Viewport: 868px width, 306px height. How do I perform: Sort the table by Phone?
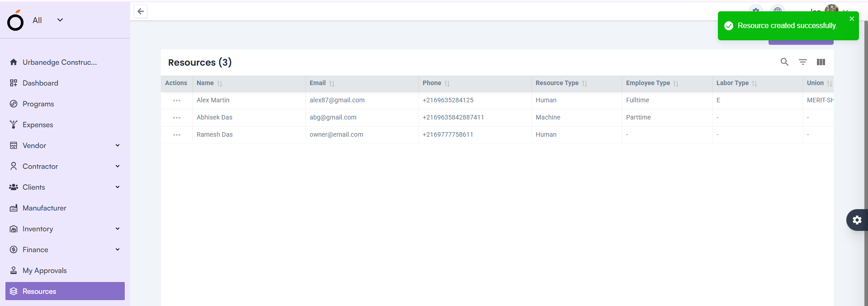pyautogui.click(x=447, y=83)
